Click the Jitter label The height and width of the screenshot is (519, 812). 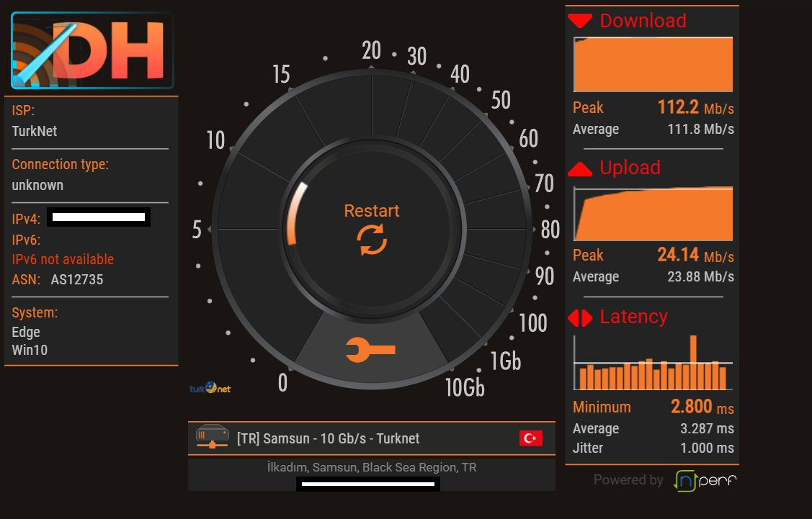588,448
